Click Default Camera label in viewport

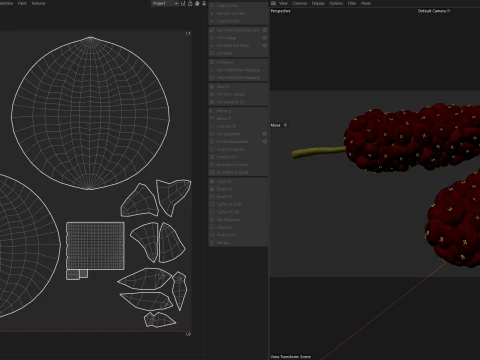pos(434,11)
